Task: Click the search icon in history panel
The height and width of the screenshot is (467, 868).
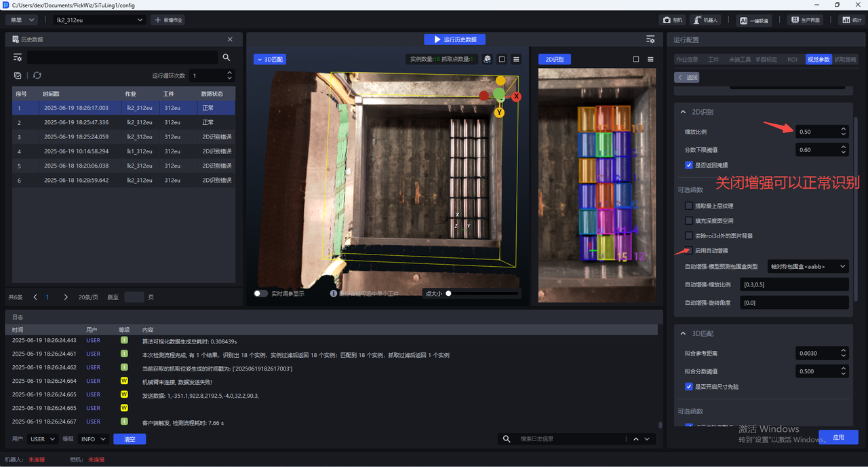Action: pyautogui.click(x=226, y=58)
